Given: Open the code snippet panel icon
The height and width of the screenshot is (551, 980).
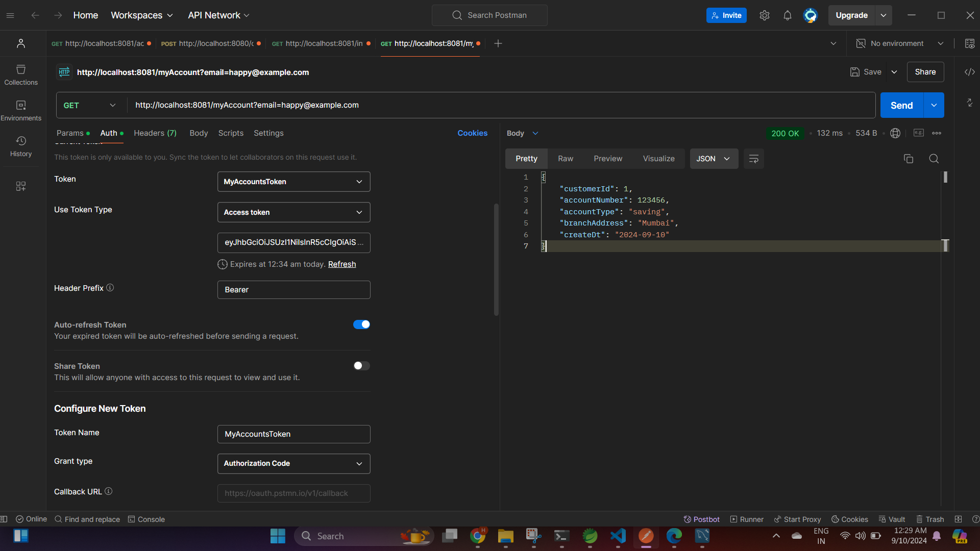Looking at the screenshot, I should (x=969, y=72).
